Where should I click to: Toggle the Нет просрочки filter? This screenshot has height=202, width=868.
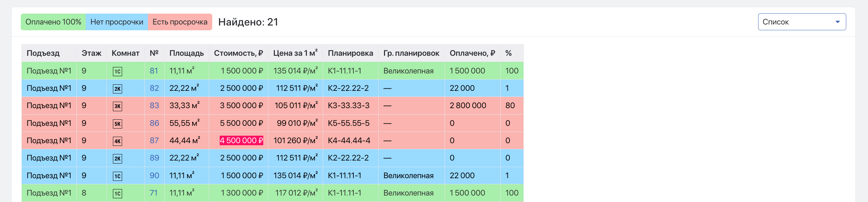click(117, 22)
